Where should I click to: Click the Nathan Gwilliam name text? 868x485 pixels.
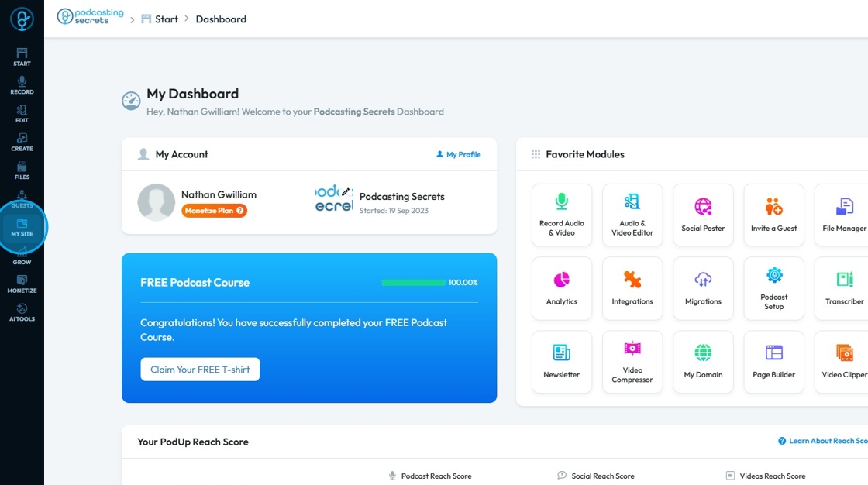219,194
